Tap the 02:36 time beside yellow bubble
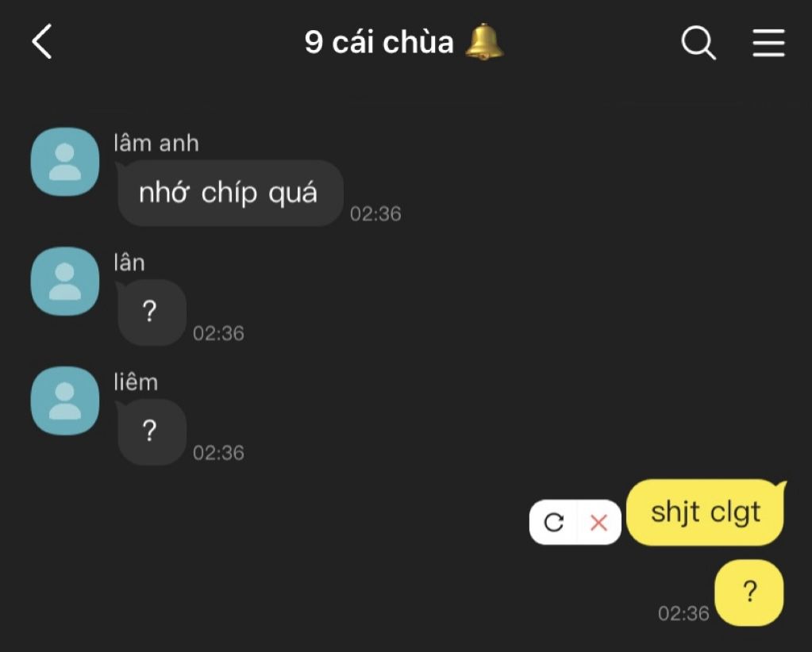Viewport: 812px width, 652px height. click(683, 613)
